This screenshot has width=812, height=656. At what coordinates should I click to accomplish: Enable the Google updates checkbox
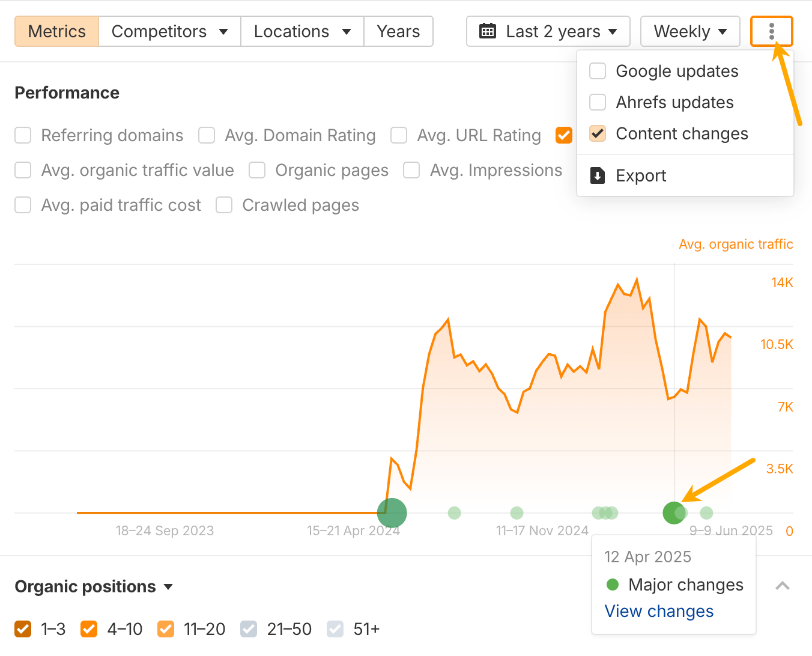598,71
